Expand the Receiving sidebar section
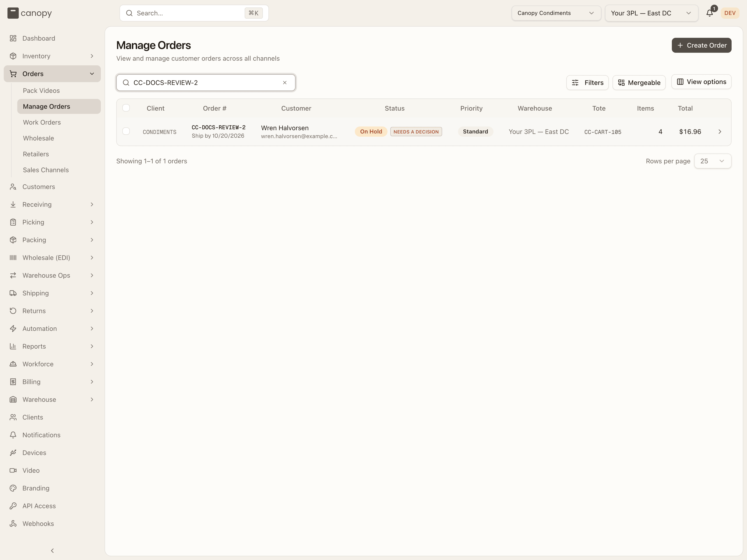This screenshot has width=747, height=560. (52, 205)
